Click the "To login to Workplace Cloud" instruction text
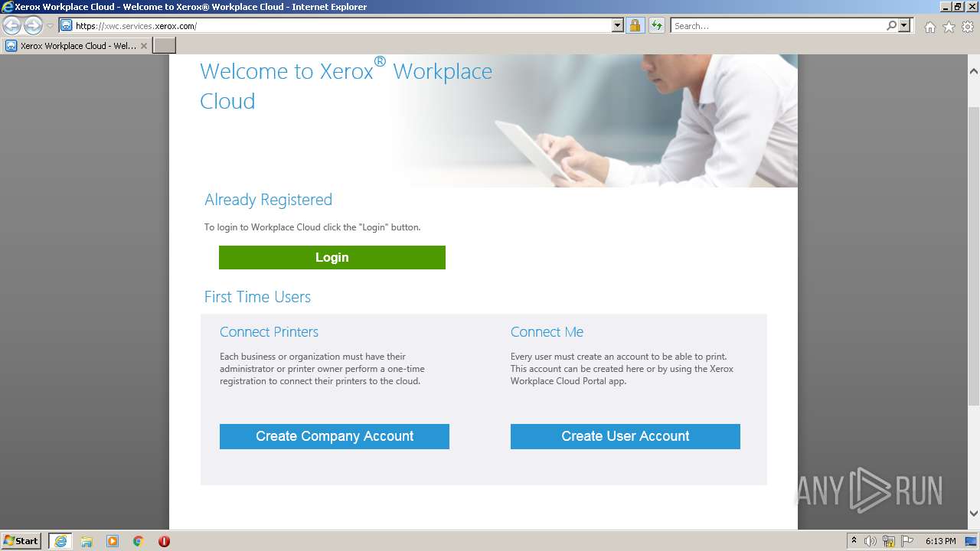This screenshot has width=980, height=551. click(312, 227)
